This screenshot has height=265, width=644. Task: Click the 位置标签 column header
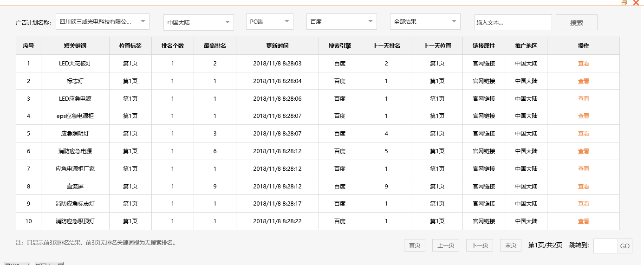click(x=130, y=46)
